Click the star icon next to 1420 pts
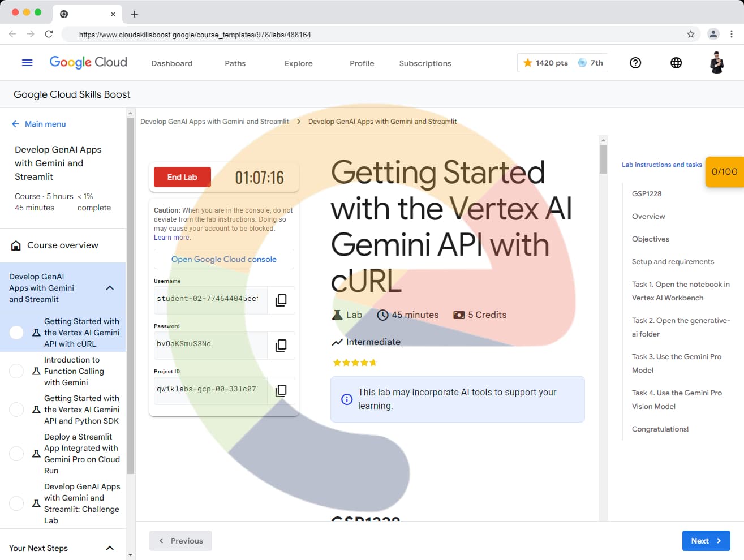 528,63
